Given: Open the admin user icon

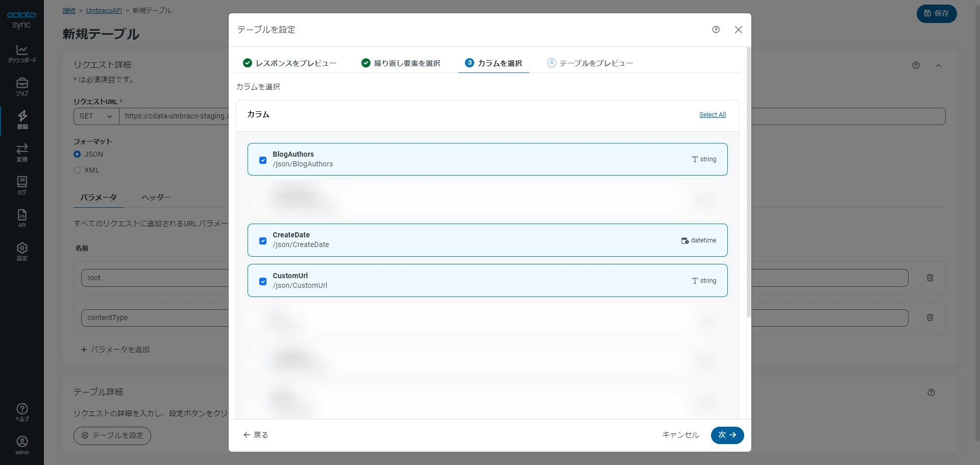Looking at the screenshot, I should (x=22, y=445).
